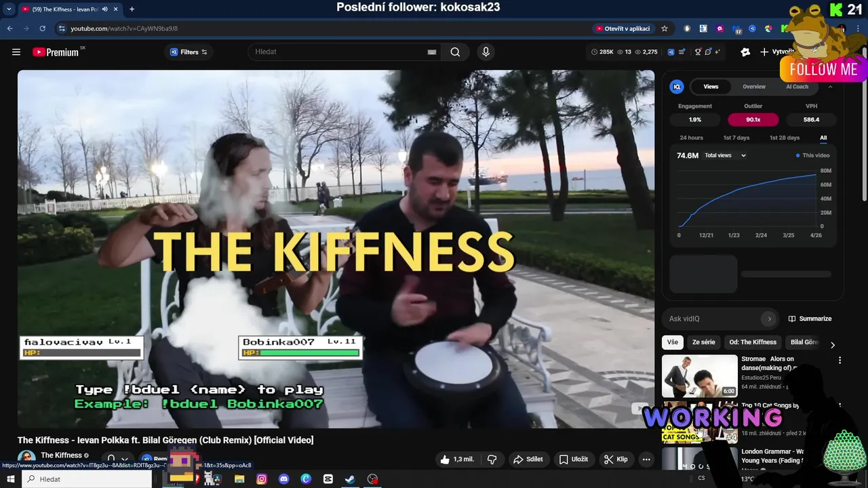Toggle the channel notification bell
Viewport: 868px width, 488px height.
[111, 460]
